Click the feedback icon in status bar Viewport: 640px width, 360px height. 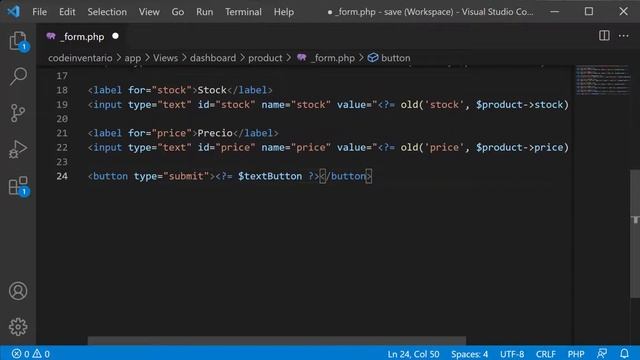602,353
